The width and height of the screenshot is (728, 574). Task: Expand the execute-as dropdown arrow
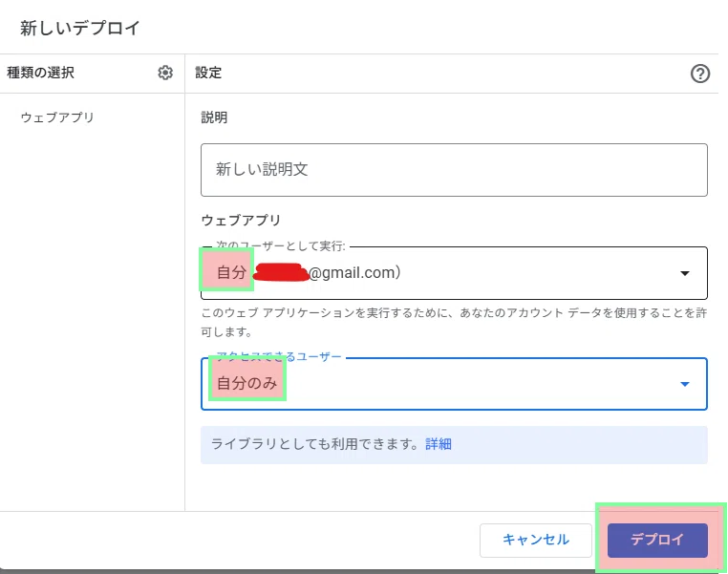pos(684,273)
